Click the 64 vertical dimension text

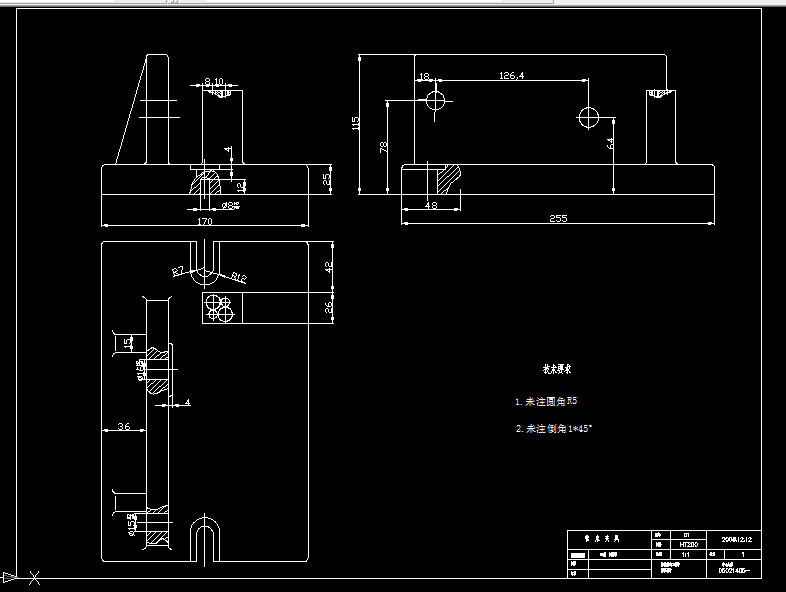coord(610,143)
